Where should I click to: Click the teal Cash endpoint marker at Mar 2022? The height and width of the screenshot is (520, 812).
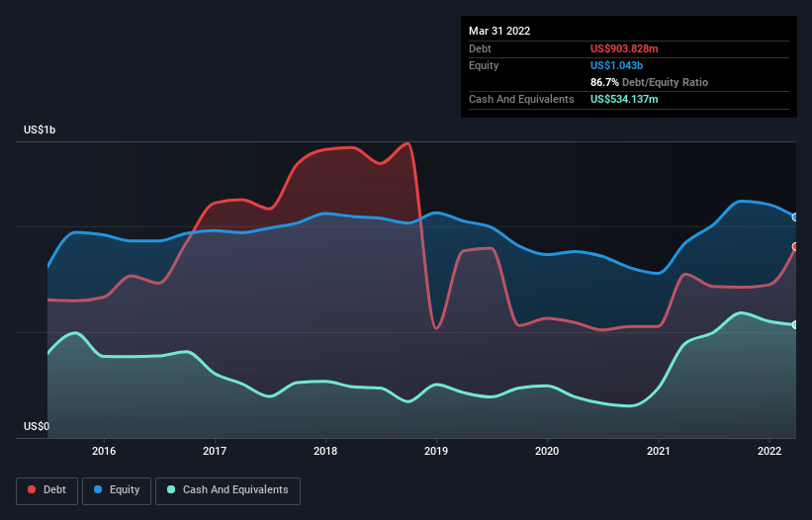coord(795,325)
